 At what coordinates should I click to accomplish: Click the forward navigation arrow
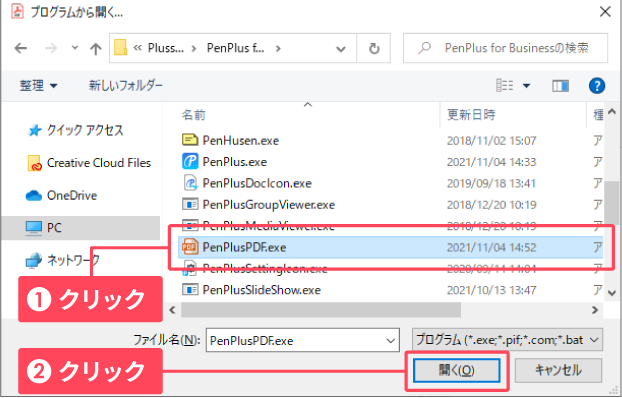coord(50,48)
